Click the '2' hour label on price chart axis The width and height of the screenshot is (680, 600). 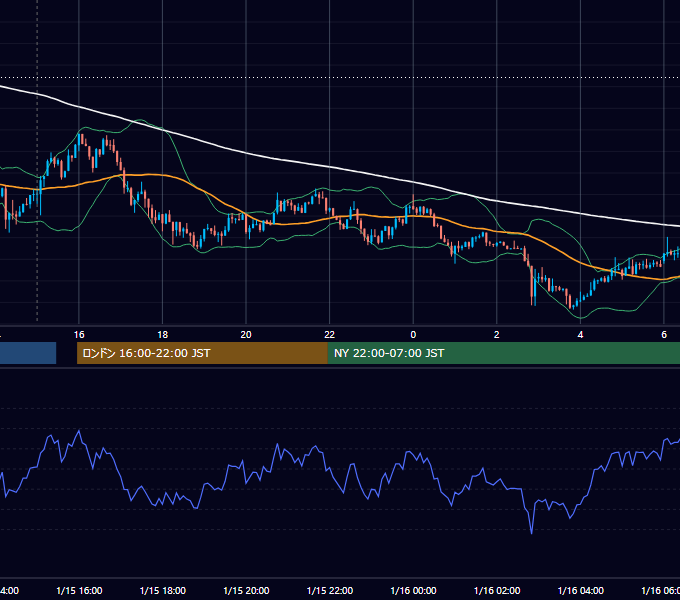[x=497, y=335]
